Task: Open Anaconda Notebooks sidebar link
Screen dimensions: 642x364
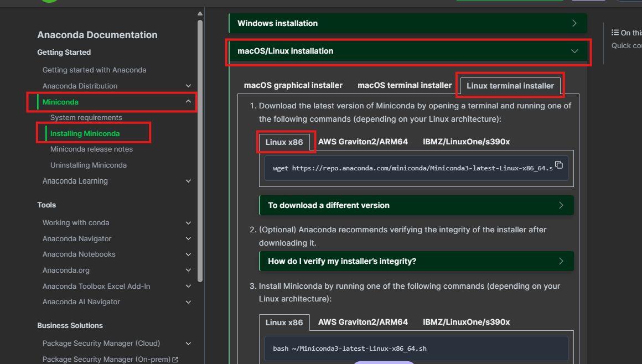Action: 79,254
